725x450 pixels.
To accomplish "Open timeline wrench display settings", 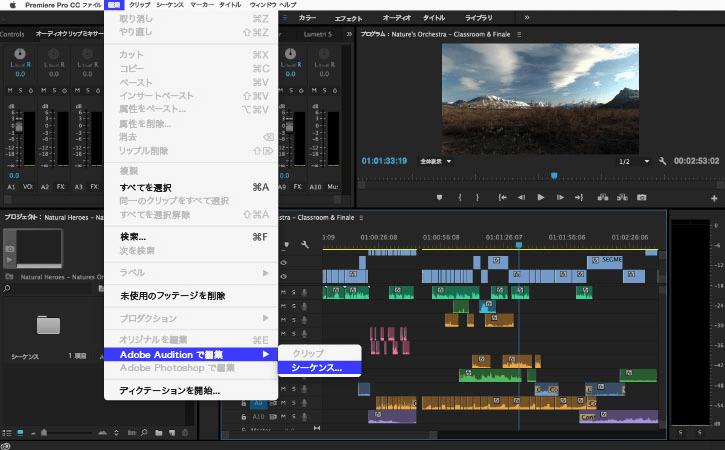I will point(305,244).
